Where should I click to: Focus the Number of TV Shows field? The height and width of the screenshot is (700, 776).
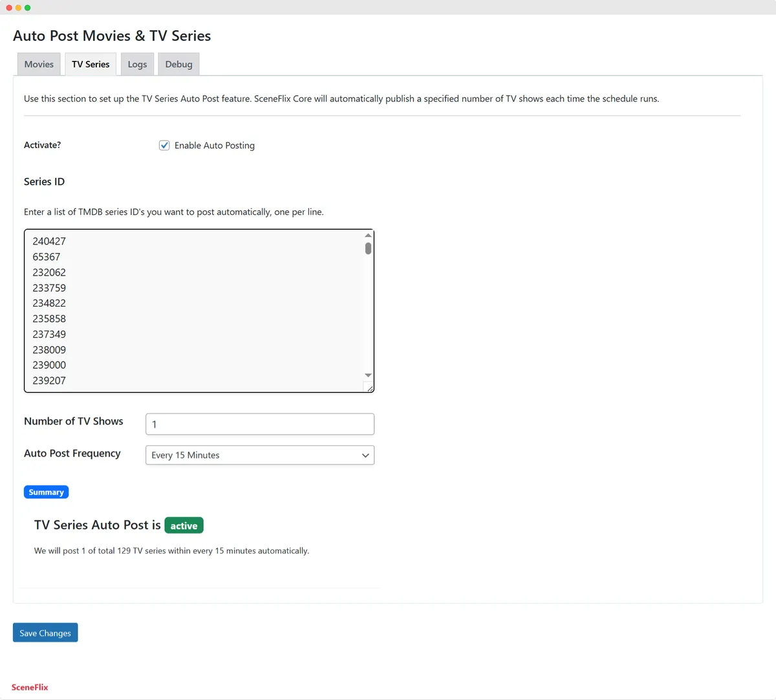pyautogui.click(x=260, y=424)
